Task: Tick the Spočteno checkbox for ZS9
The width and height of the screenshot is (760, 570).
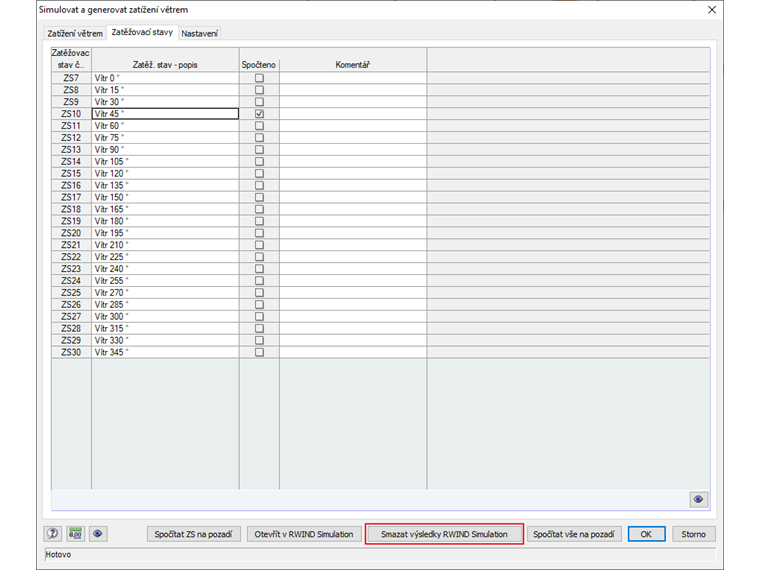Action: 259,102
